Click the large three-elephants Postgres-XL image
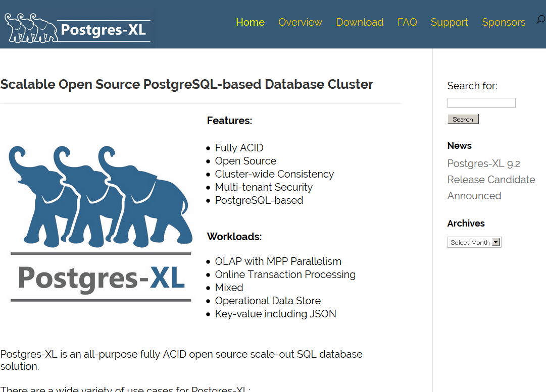This screenshot has width=546, height=392. pyautogui.click(x=101, y=223)
